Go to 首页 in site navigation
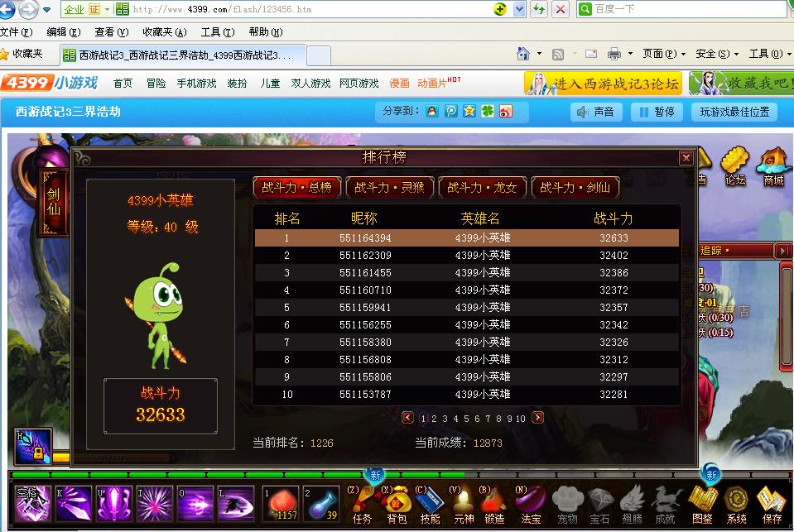 click(x=123, y=84)
